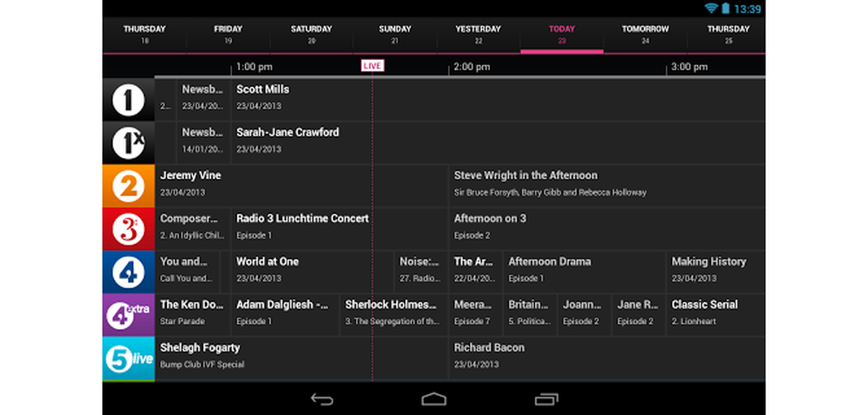Go to the Yesterday 22 tab
868x415 pixels.
point(478,34)
